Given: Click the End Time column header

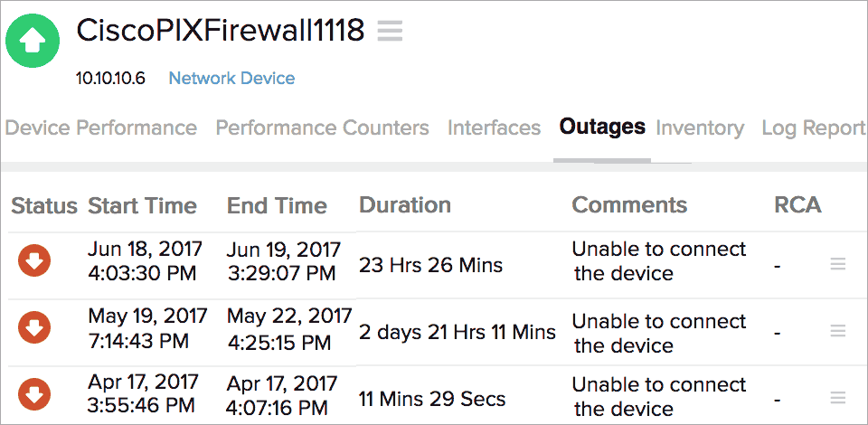Looking at the screenshot, I should pos(277,206).
